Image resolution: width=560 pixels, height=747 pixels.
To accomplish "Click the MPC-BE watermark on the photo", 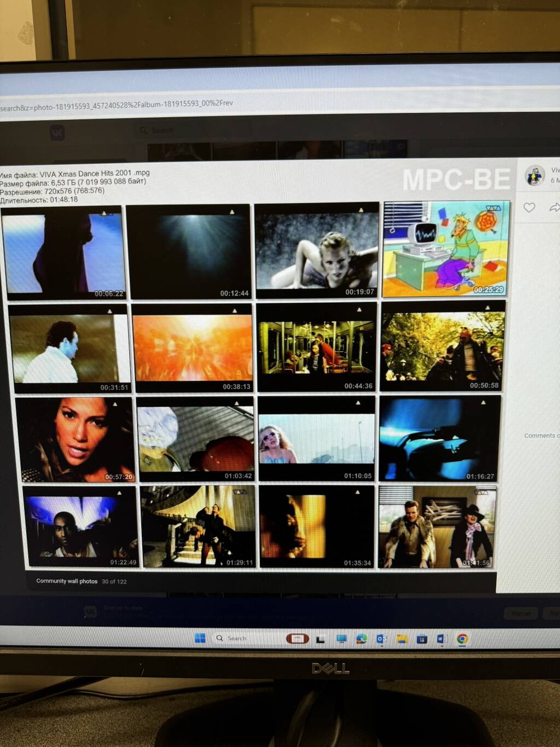I will (x=456, y=179).
